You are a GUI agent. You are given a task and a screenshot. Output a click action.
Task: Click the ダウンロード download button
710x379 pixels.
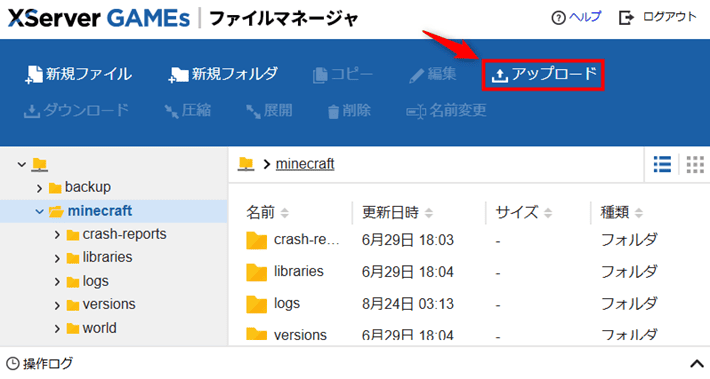[77, 110]
